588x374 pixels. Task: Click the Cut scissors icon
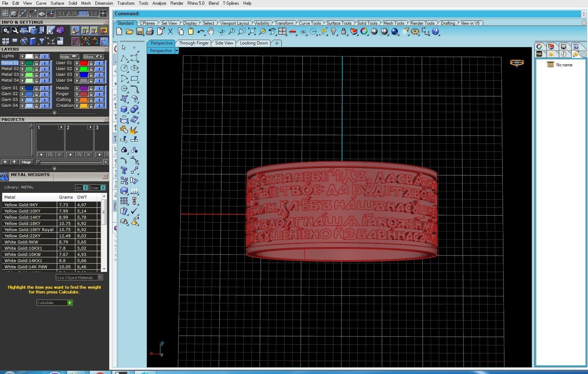click(x=170, y=32)
